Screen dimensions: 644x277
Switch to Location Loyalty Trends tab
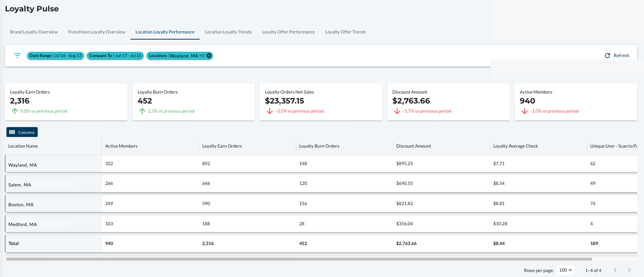(228, 32)
